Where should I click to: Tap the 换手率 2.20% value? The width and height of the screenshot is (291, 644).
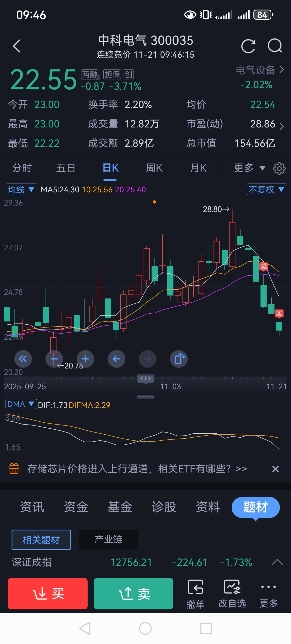pyautogui.click(x=138, y=104)
